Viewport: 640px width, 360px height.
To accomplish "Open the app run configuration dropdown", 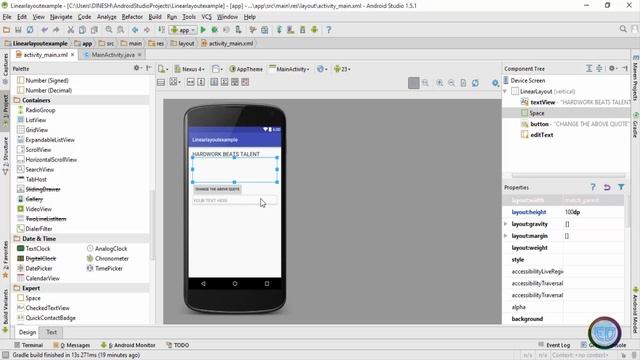I will tap(183, 30).
